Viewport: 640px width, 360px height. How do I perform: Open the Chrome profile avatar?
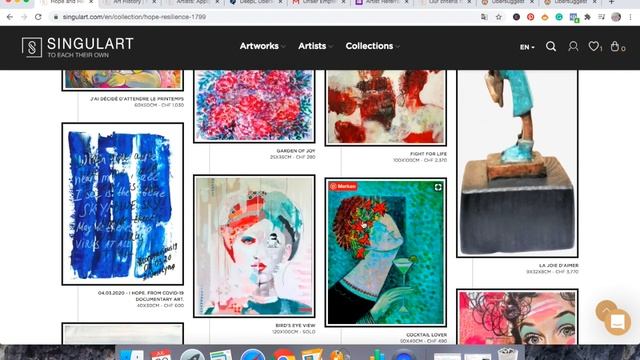click(616, 17)
